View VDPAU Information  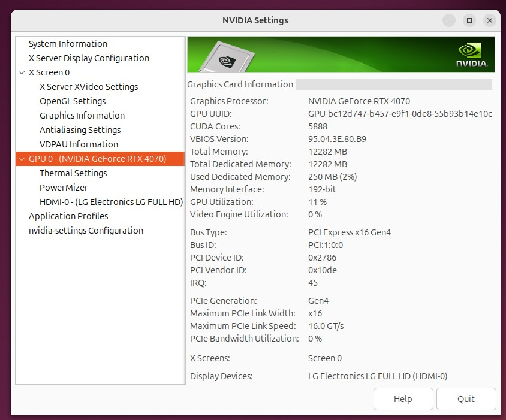79,144
